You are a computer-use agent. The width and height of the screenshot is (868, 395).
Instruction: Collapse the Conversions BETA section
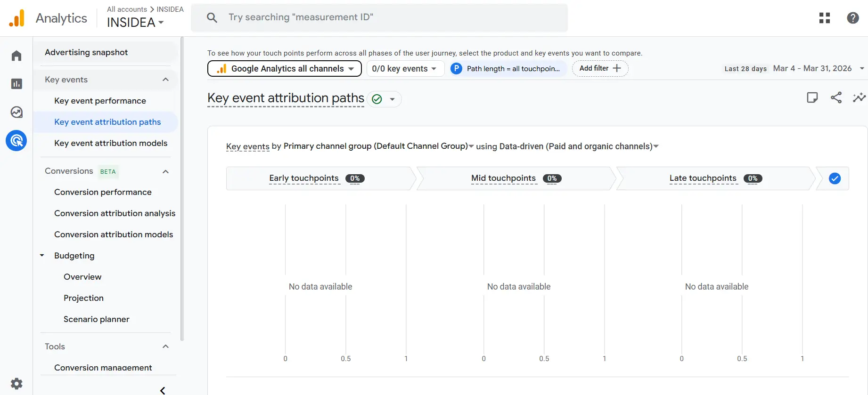click(x=165, y=171)
